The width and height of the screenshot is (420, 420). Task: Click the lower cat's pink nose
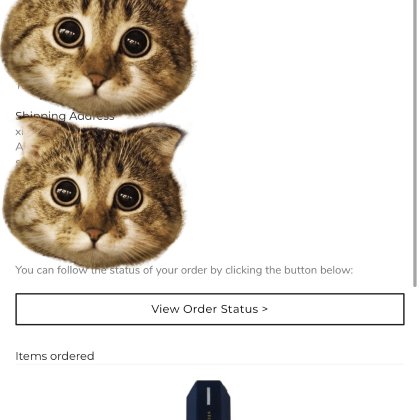coord(95,234)
